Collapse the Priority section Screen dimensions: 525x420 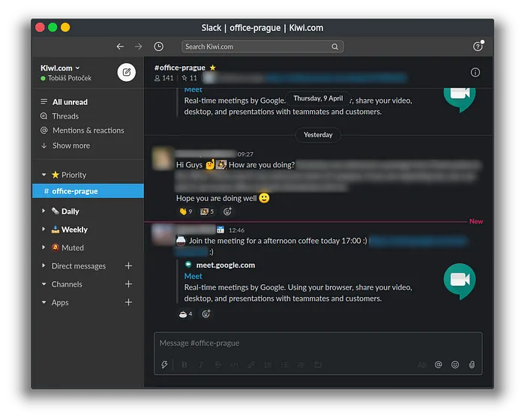(43, 175)
